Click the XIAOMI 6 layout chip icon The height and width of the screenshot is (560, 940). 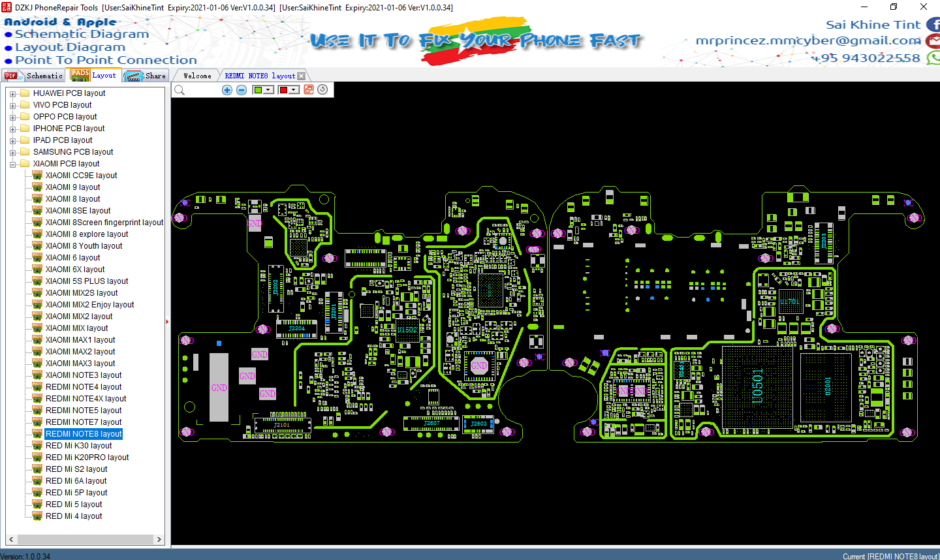[x=37, y=258]
